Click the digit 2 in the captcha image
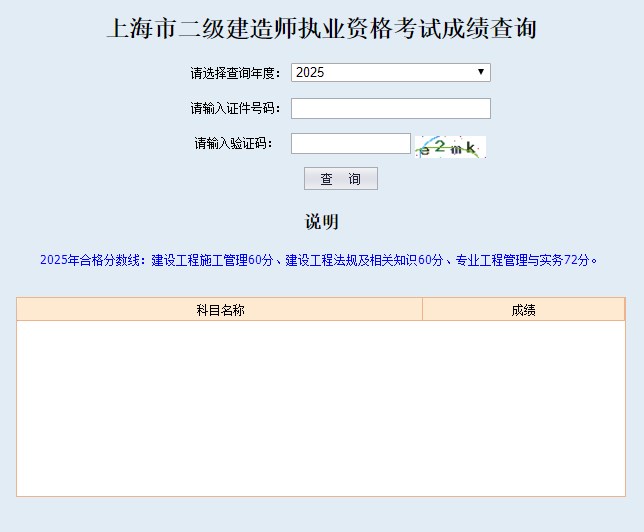The width and height of the screenshot is (644, 532). click(x=440, y=146)
